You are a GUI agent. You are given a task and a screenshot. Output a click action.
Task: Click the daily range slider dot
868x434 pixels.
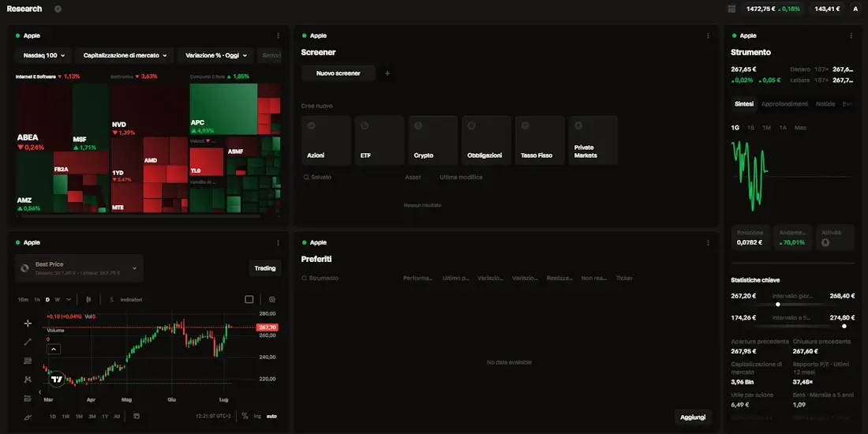(x=778, y=305)
